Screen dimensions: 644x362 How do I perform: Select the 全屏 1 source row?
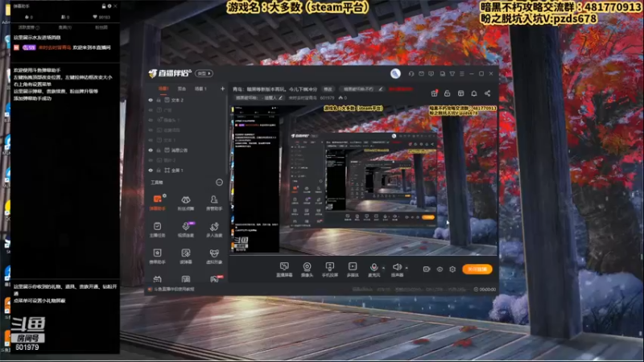click(187, 171)
